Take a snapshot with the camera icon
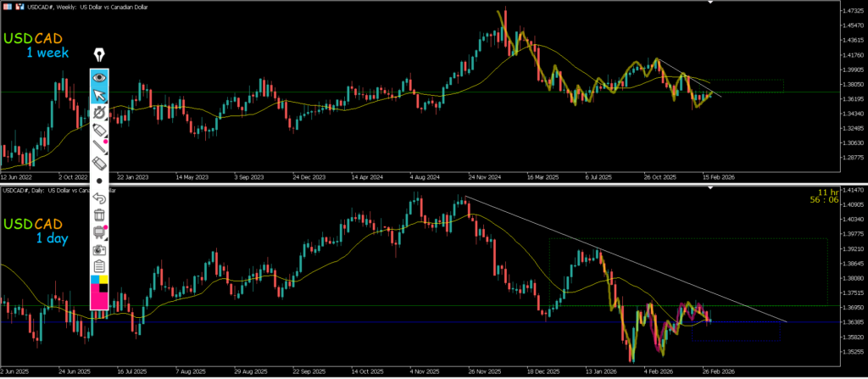The height and width of the screenshot is (379, 868). pos(99,250)
